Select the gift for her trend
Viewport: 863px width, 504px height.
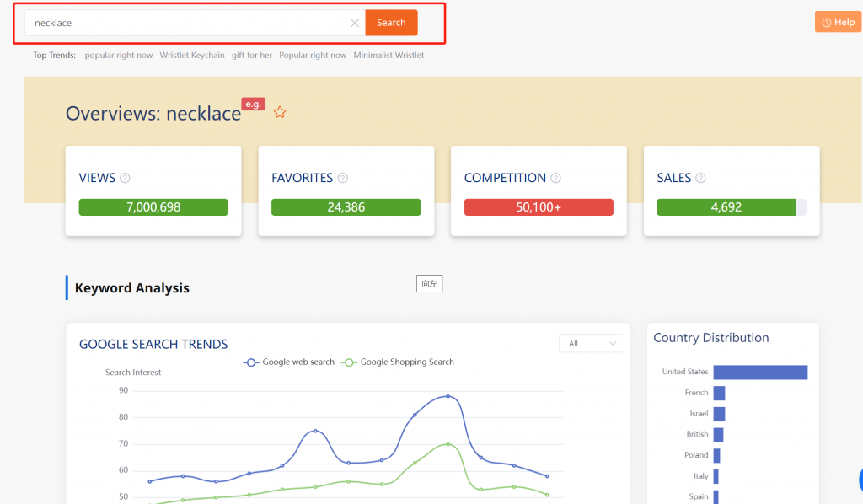point(252,56)
